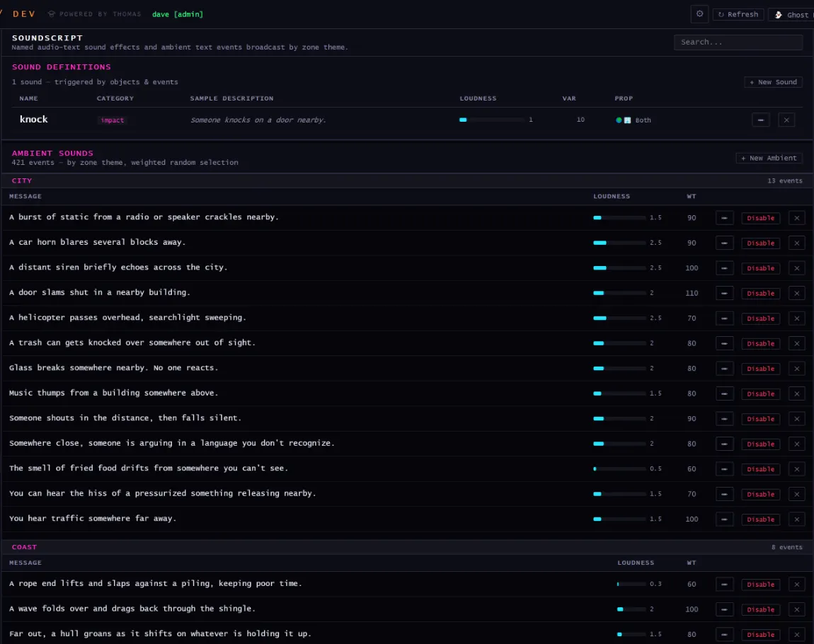This screenshot has height=644, width=814.
Task: Edit the door slams shut event
Action: click(x=724, y=293)
